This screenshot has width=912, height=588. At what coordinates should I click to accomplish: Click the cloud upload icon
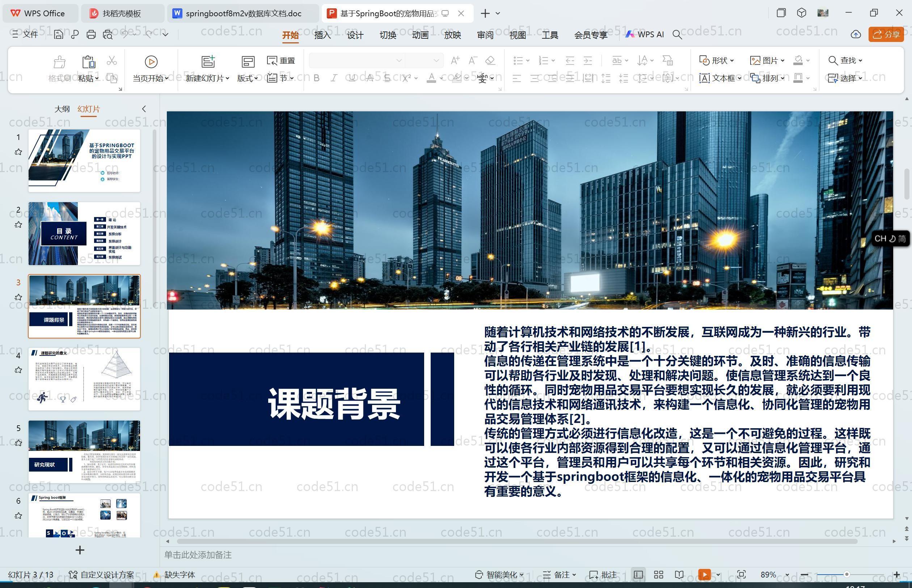[856, 35]
